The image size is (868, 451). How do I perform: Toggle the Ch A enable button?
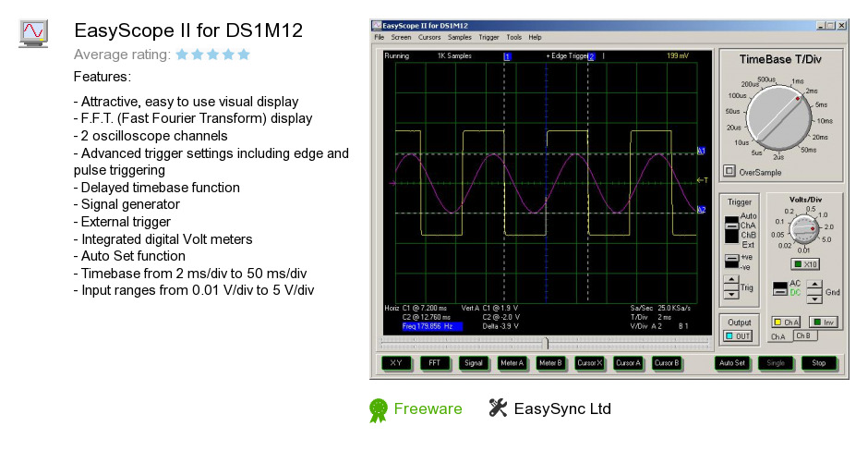pos(786,322)
